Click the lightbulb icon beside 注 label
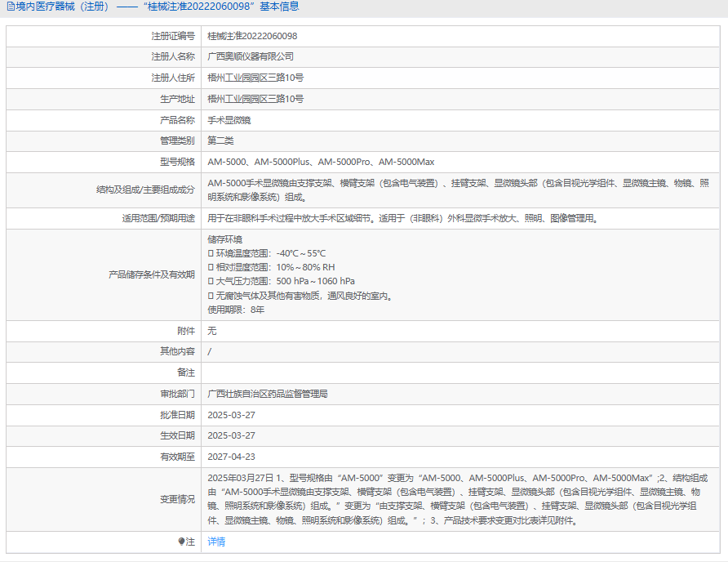728x562 pixels. tap(181, 542)
